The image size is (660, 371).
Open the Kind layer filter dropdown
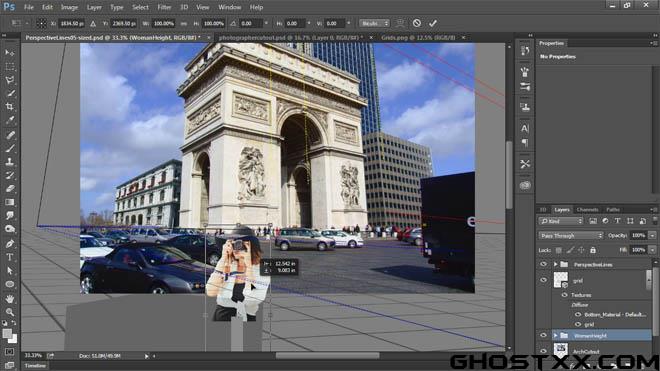[560, 221]
